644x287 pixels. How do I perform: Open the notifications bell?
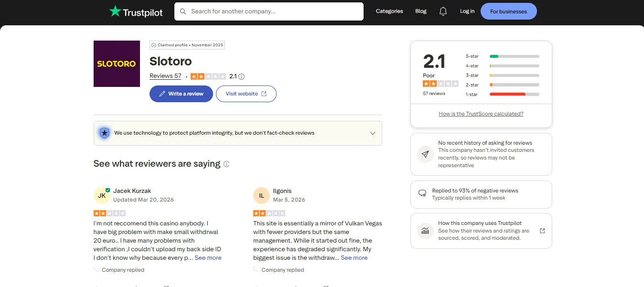[443, 11]
